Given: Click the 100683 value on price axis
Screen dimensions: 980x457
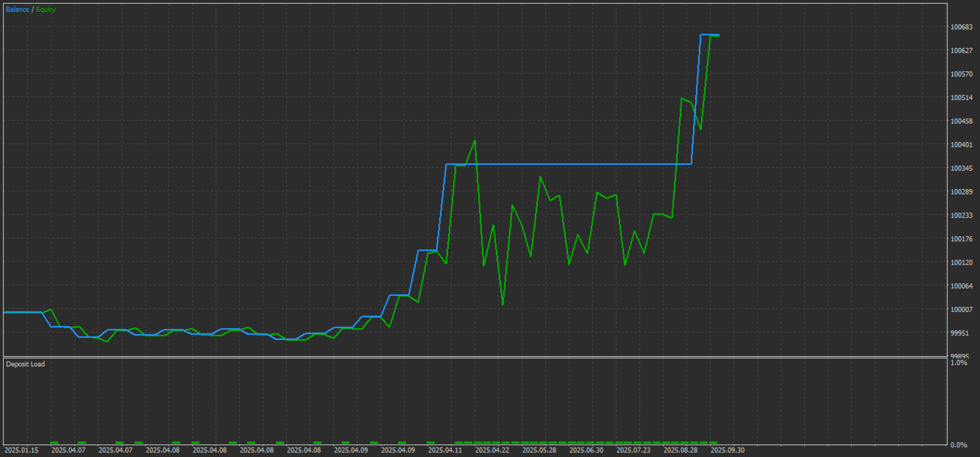Looking at the screenshot, I should click(x=961, y=27).
